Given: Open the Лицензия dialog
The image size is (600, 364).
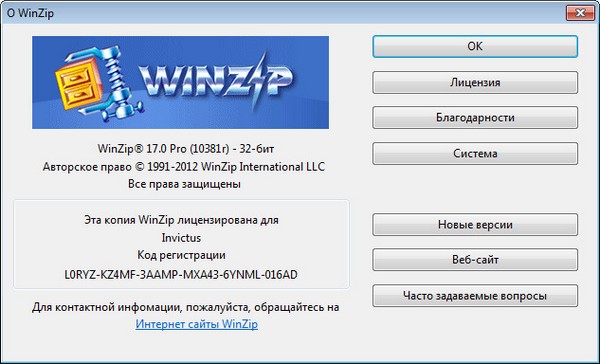Looking at the screenshot, I should point(475,82).
